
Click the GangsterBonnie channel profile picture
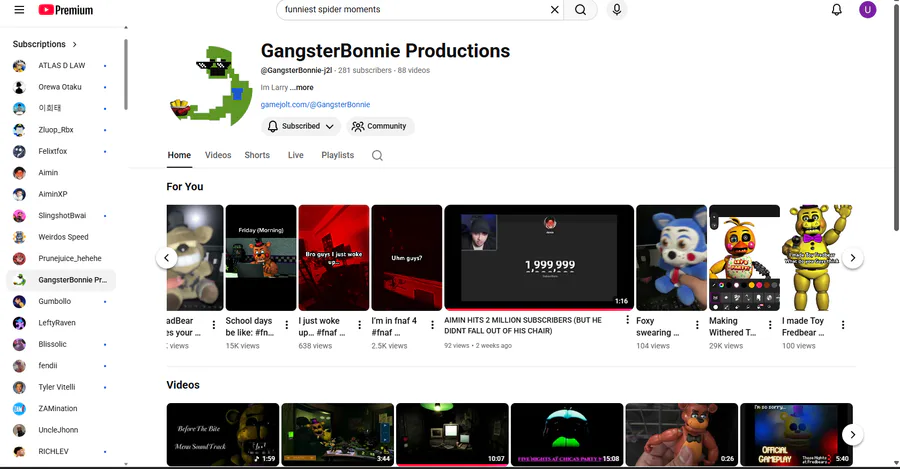coord(211,86)
